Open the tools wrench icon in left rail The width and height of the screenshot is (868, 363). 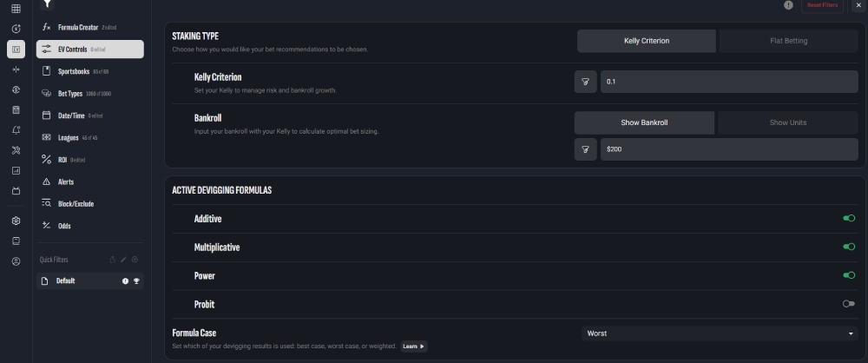(x=16, y=150)
